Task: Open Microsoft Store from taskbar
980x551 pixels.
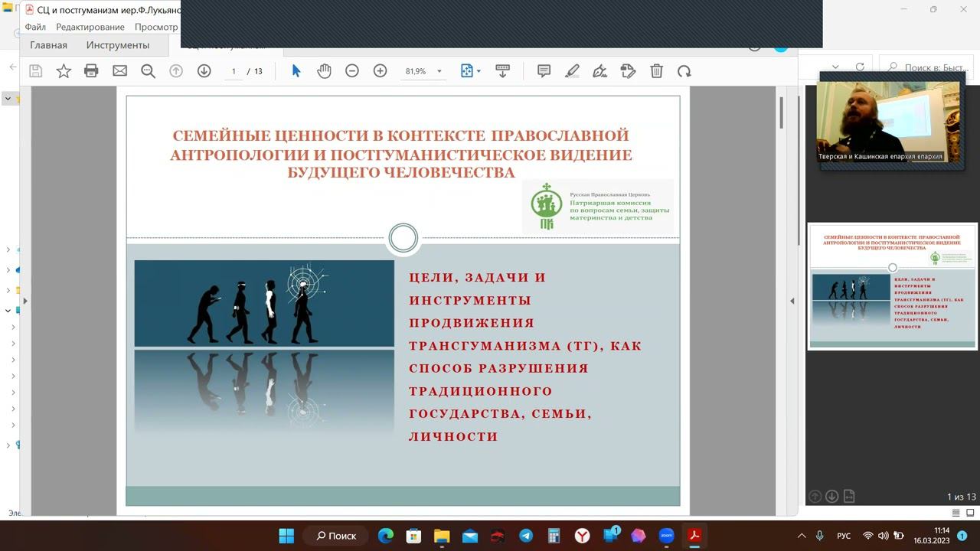Action: 413,536
